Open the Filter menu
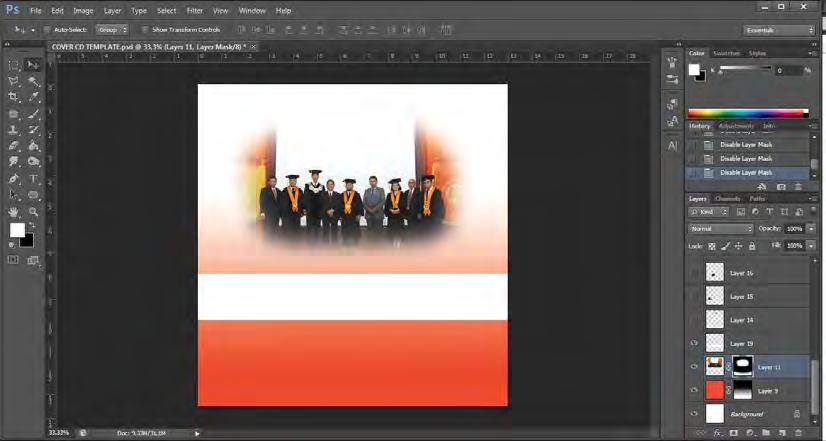 pyautogui.click(x=194, y=10)
